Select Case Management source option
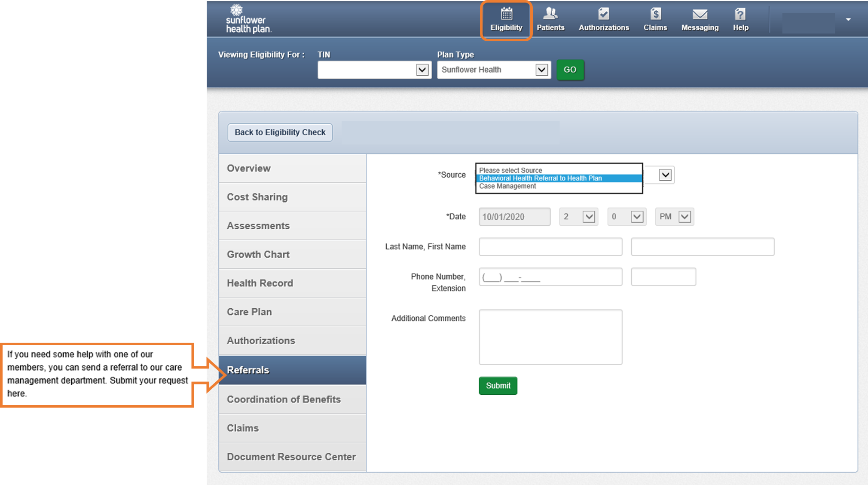Image resolution: width=868 pixels, height=485 pixels. point(507,186)
